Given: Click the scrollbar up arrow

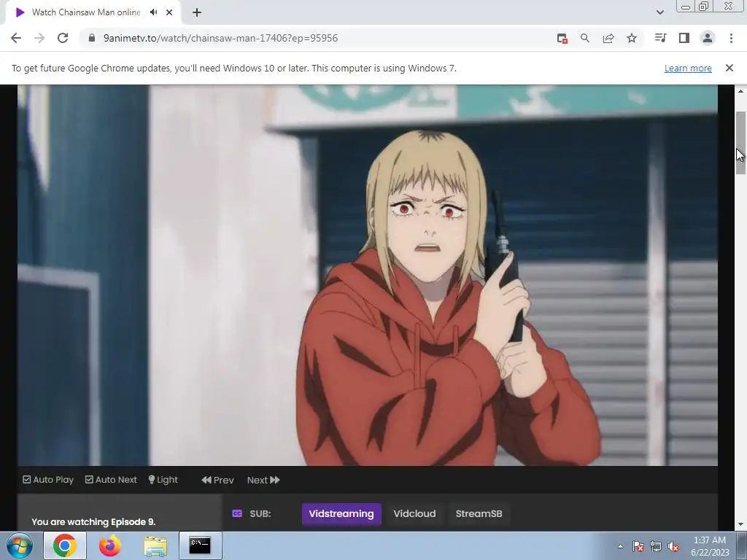Looking at the screenshot, I should (740, 90).
